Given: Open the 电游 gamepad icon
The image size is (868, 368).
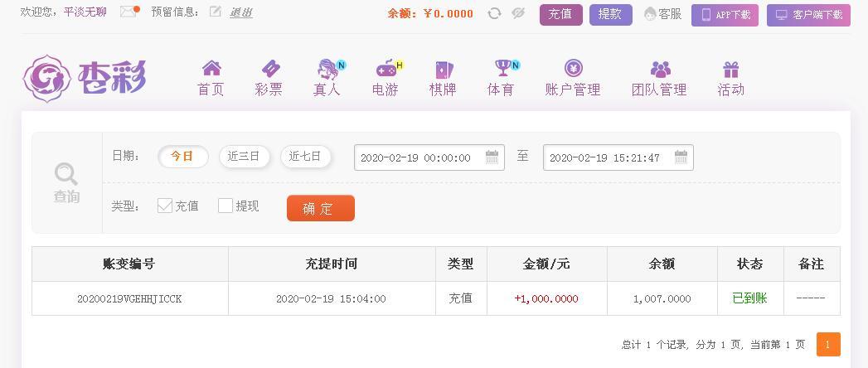Looking at the screenshot, I should click(387, 69).
